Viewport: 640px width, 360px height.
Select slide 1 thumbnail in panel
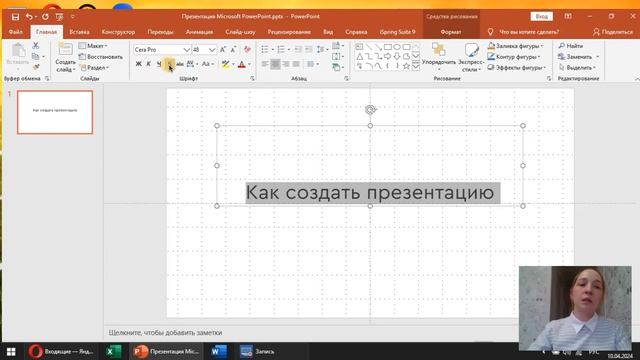coord(55,112)
